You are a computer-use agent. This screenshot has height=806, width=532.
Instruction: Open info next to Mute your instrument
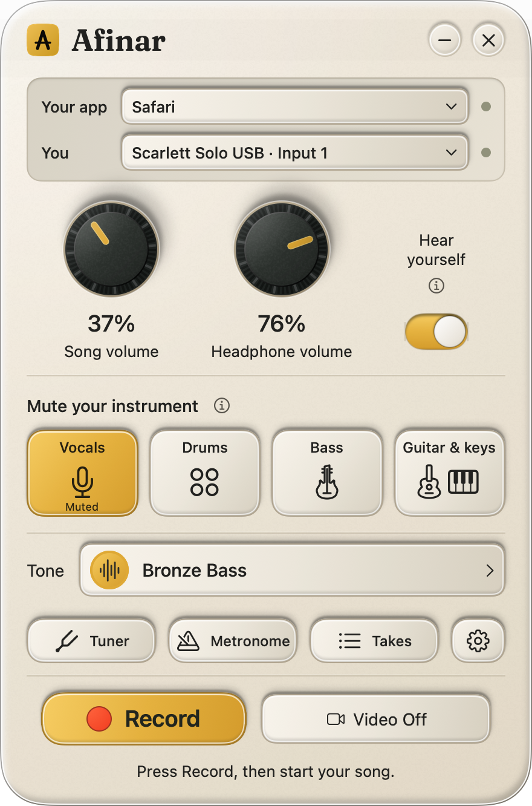pos(222,406)
